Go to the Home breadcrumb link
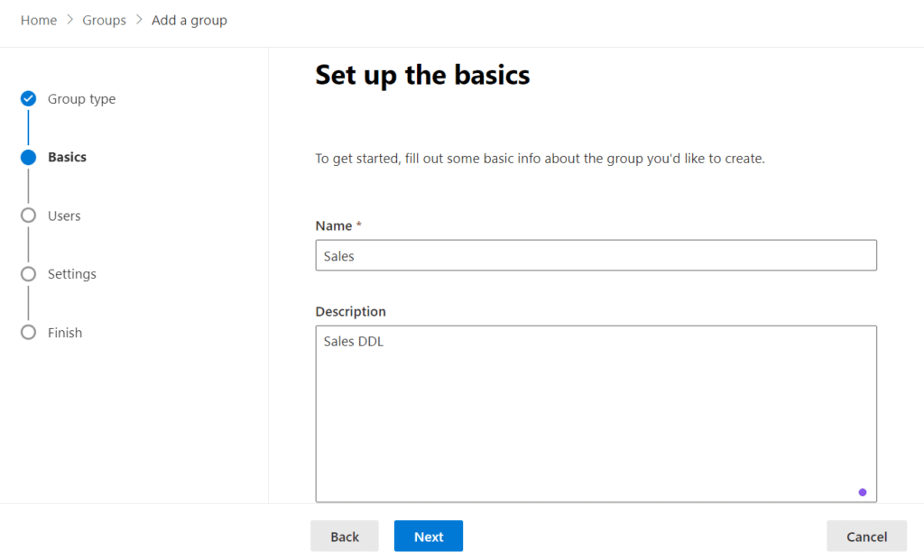924x560 pixels. point(39,20)
